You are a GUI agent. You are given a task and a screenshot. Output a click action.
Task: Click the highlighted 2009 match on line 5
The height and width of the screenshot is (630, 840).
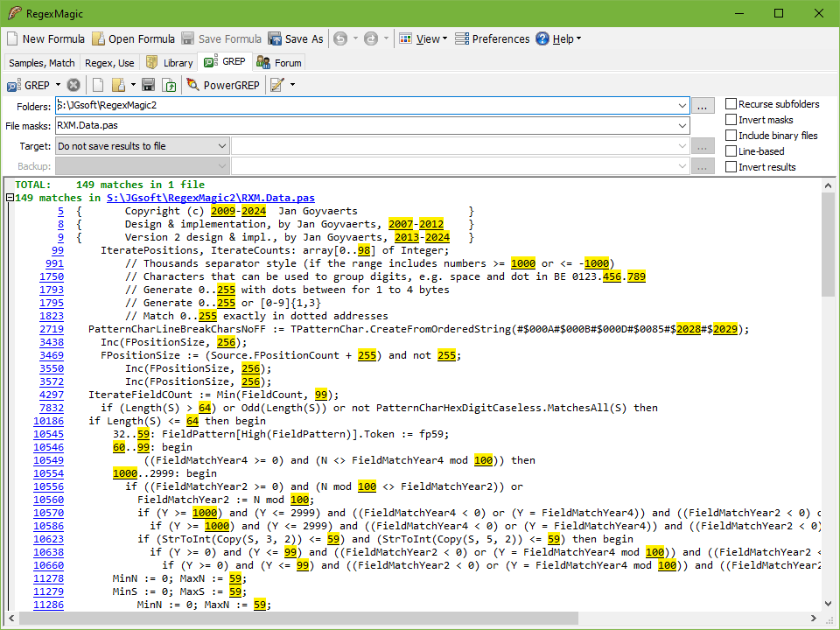click(223, 211)
